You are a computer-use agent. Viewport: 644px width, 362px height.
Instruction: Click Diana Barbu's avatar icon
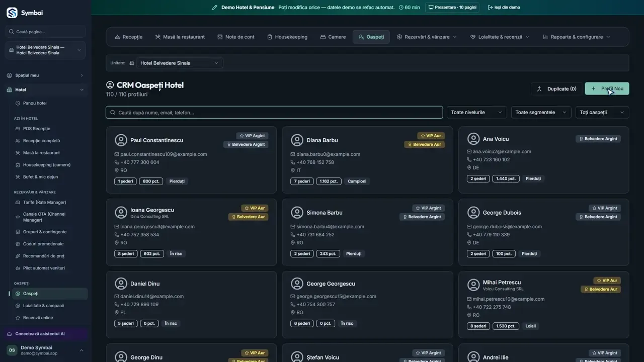[x=297, y=140]
